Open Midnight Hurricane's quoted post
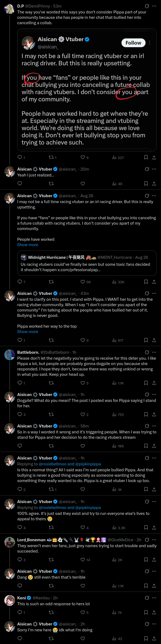Image resolution: width=161 pixels, height=644 pixels. pos(87,263)
